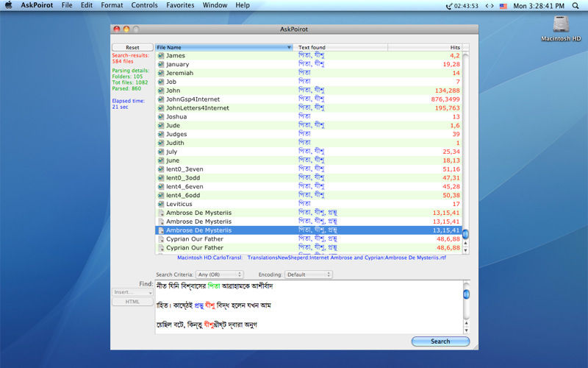Open the Edit menu
This screenshot has height=368, width=588.
coord(87,5)
